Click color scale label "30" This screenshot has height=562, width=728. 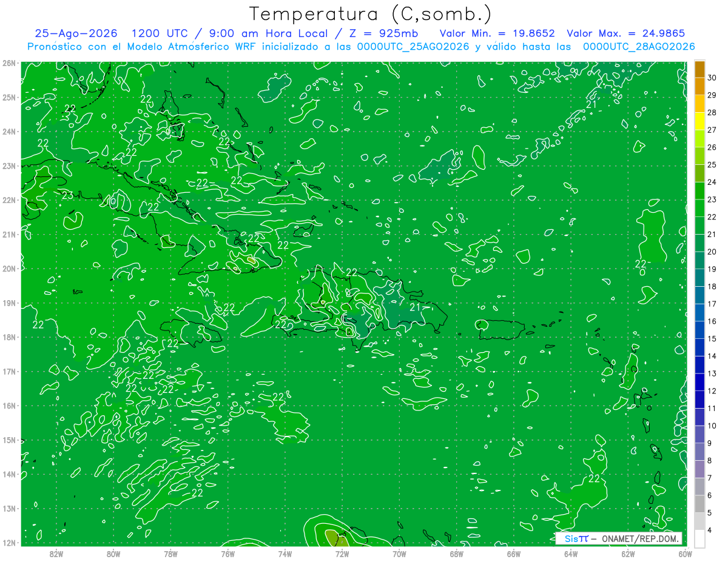(712, 78)
